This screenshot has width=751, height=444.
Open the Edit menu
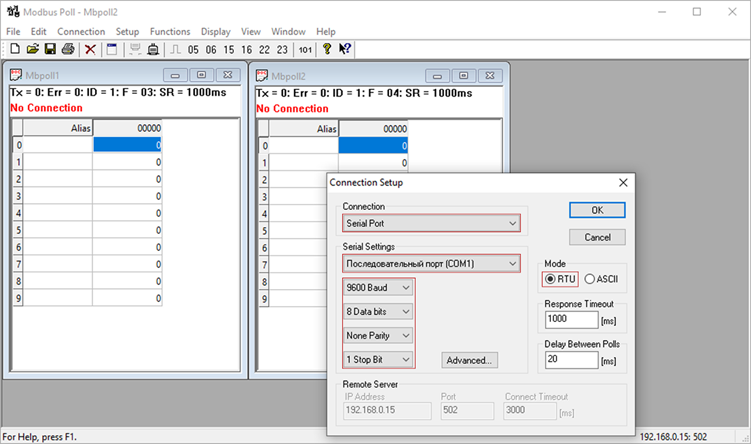(x=38, y=32)
